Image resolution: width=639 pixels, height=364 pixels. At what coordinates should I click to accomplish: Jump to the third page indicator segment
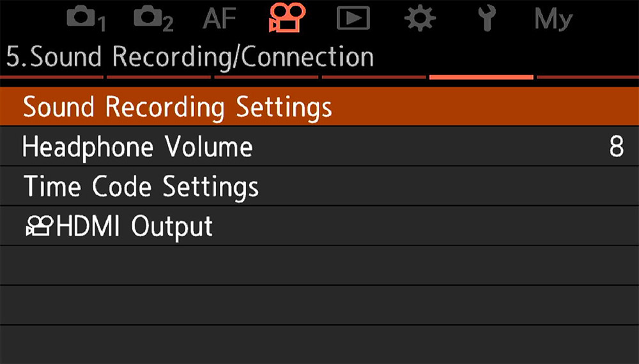[x=266, y=77]
